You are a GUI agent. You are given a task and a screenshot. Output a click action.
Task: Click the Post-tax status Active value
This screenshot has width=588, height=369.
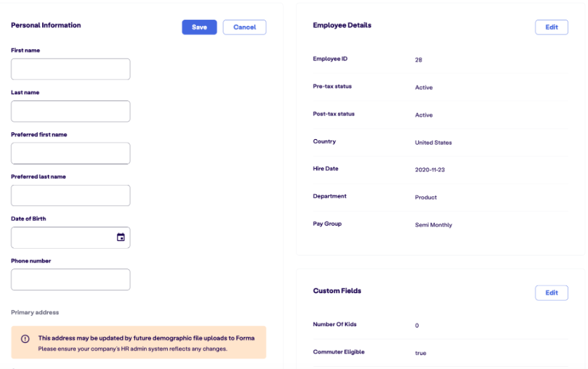click(424, 115)
